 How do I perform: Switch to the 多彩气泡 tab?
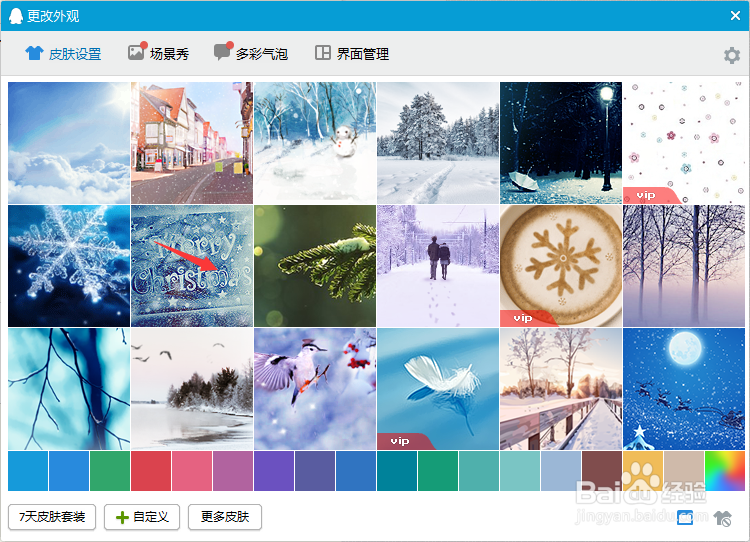coord(251,54)
